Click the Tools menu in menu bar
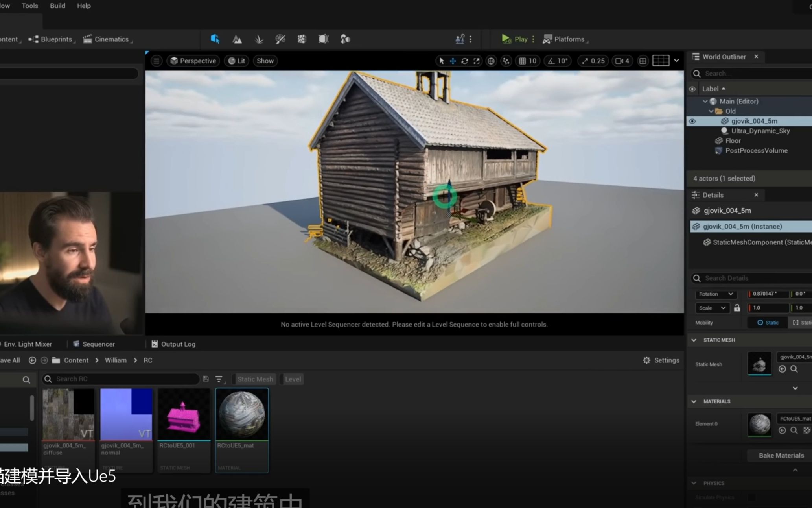The width and height of the screenshot is (812, 508). point(29,6)
